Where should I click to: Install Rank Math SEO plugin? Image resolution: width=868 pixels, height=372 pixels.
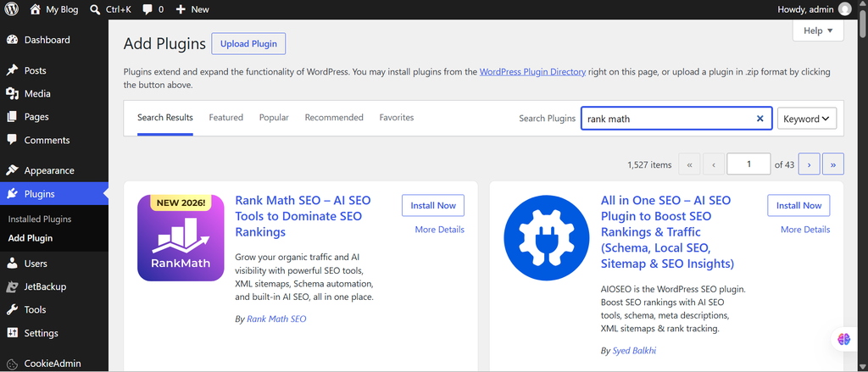coord(433,205)
